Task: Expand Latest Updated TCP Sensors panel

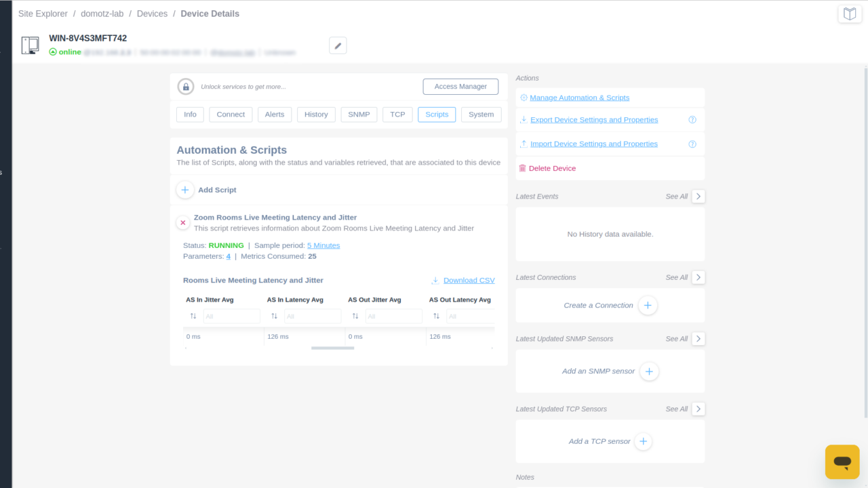Action: coord(698,409)
